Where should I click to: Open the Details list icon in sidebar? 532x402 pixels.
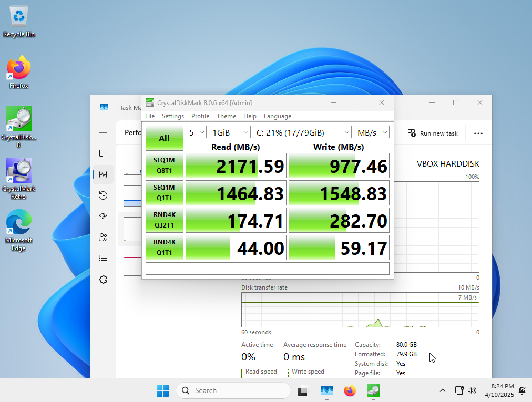[x=103, y=259]
